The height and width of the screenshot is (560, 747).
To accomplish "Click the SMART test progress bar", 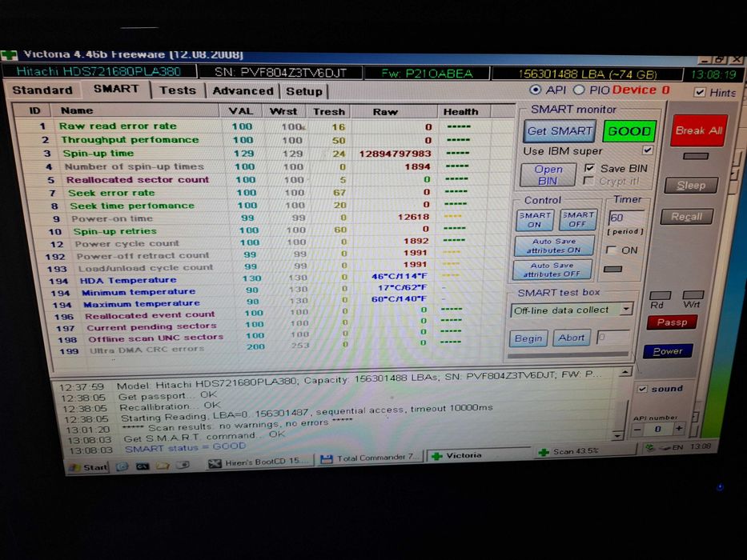I will 568,354.
